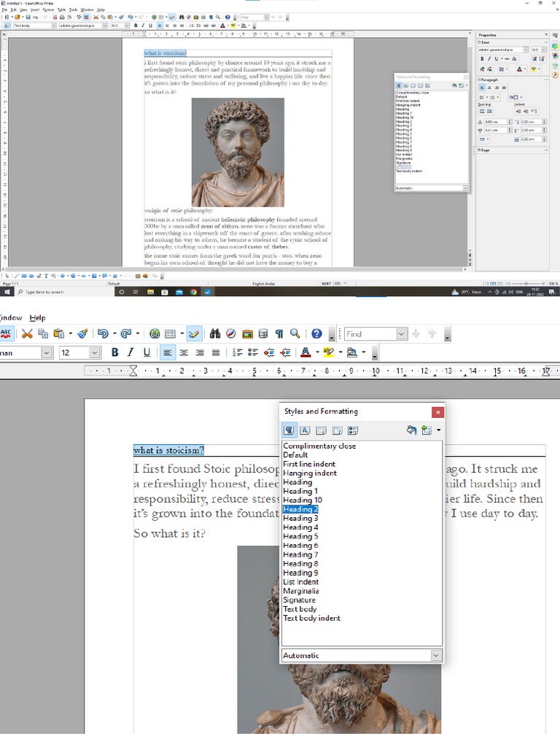
Task: Open the Navigator tab icon in upper sidebar
Action: point(555,75)
